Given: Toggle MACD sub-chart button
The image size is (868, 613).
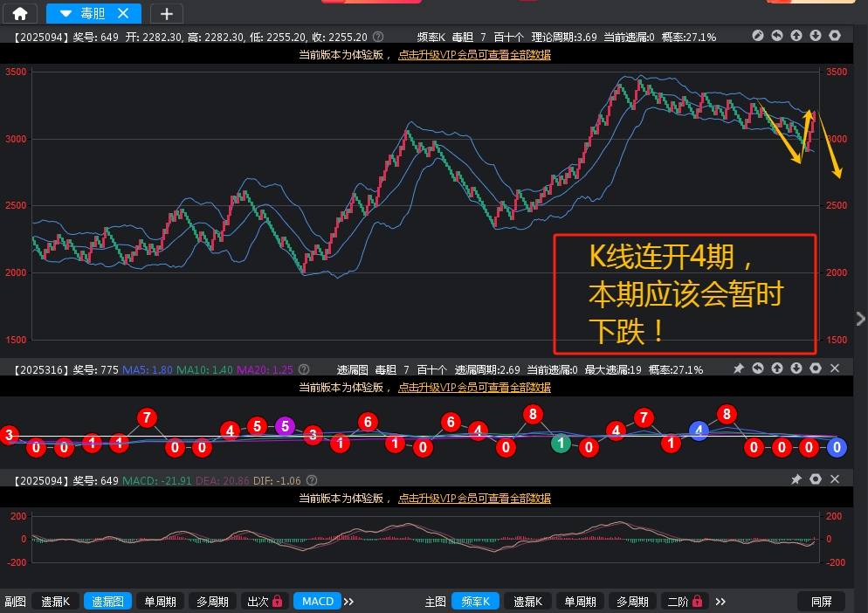Looking at the screenshot, I should [x=318, y=601].
